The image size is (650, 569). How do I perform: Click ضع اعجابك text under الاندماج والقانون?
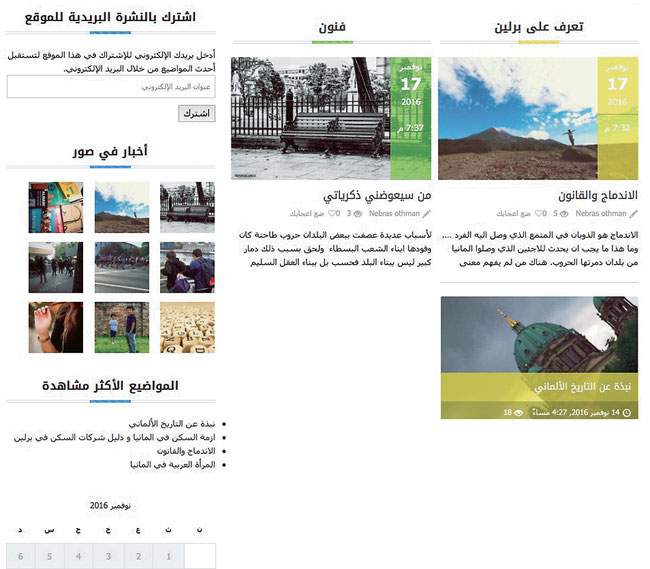point(514,214)
